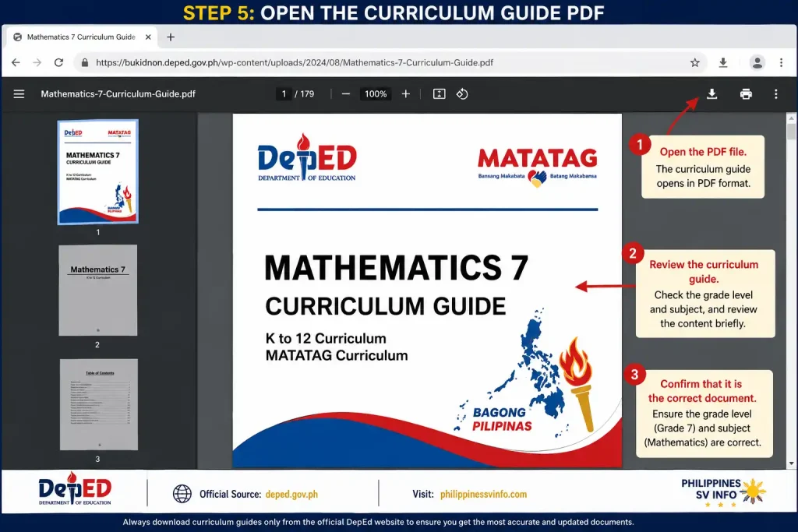Zoom in the PDF with plus
Viewport: 798px width, 532px height.
click(405, 94)
